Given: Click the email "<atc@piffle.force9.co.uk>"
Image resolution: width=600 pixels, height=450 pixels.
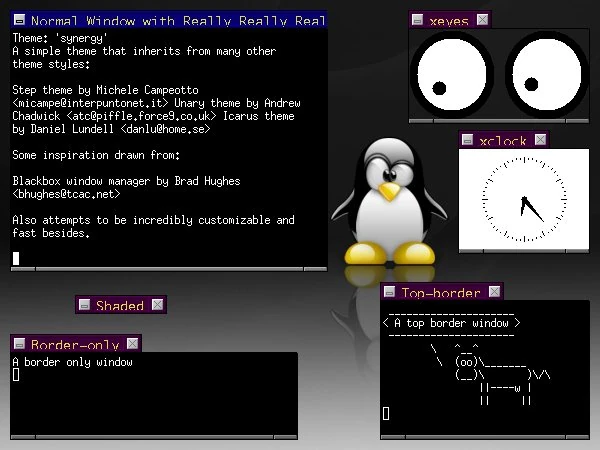Looking at the screenshot, I should pos(141,116).
